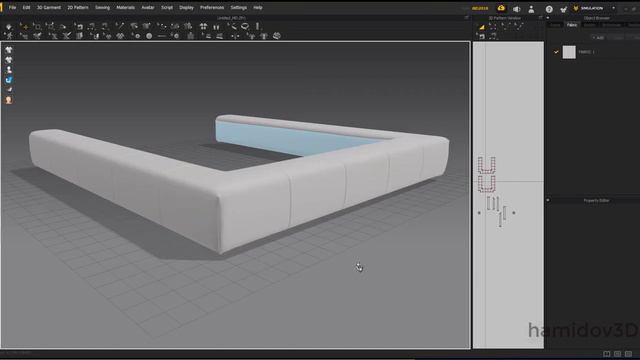Click the first layout icon in bottom-right corner
The width and height of the screenshot is (640, 360).
pyautogui.click(x=607, y=354)
